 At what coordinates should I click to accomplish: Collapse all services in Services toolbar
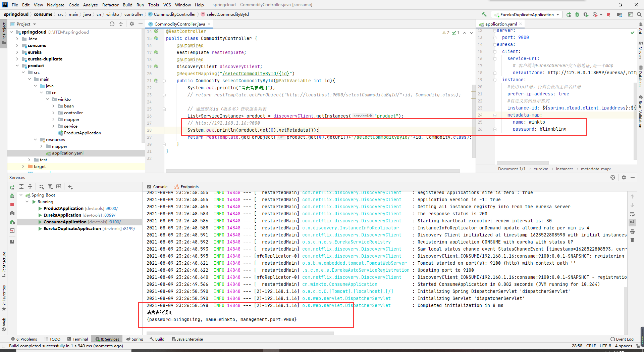[30, 187]
